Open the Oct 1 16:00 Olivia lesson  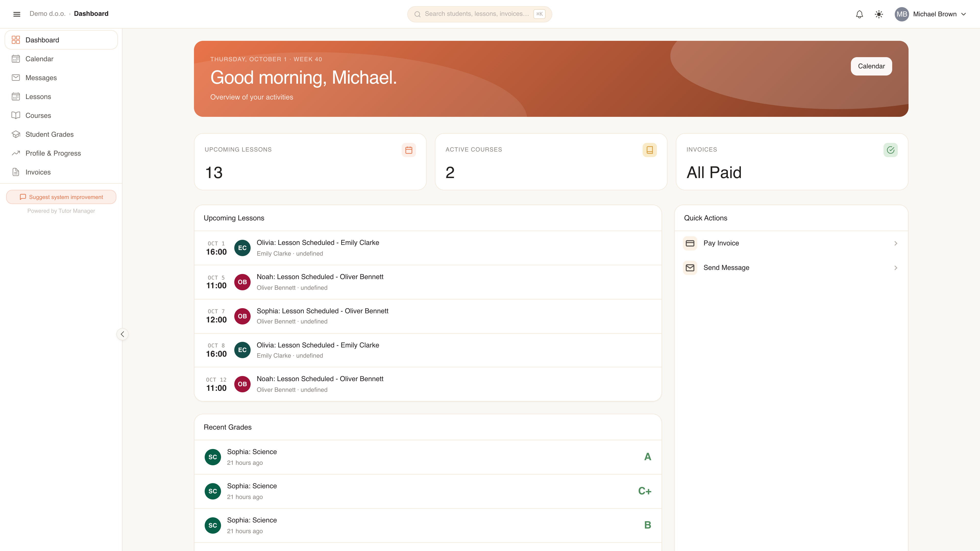(x=428, y=248)
